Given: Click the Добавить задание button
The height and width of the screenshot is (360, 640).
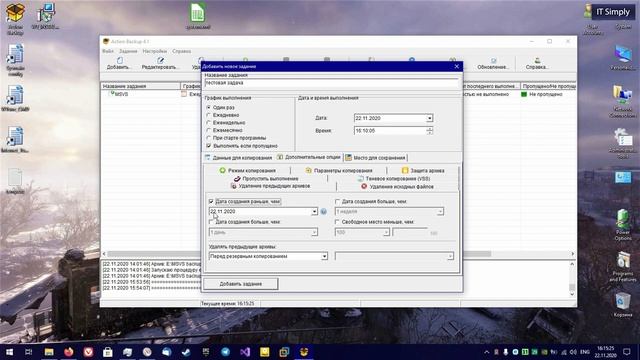Looking at the screenshot, I should (241, 284).
